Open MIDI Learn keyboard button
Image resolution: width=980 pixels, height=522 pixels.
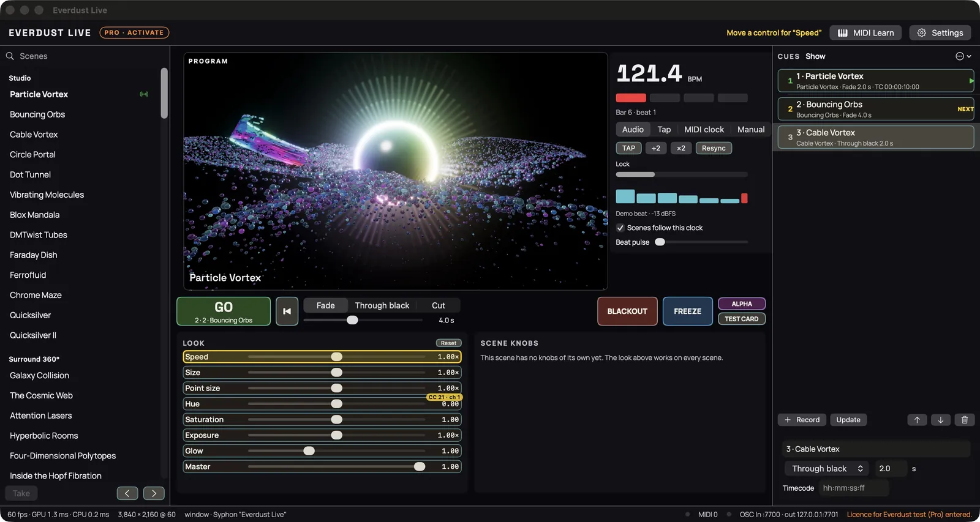pyautogui.click(x=865, y=33)
